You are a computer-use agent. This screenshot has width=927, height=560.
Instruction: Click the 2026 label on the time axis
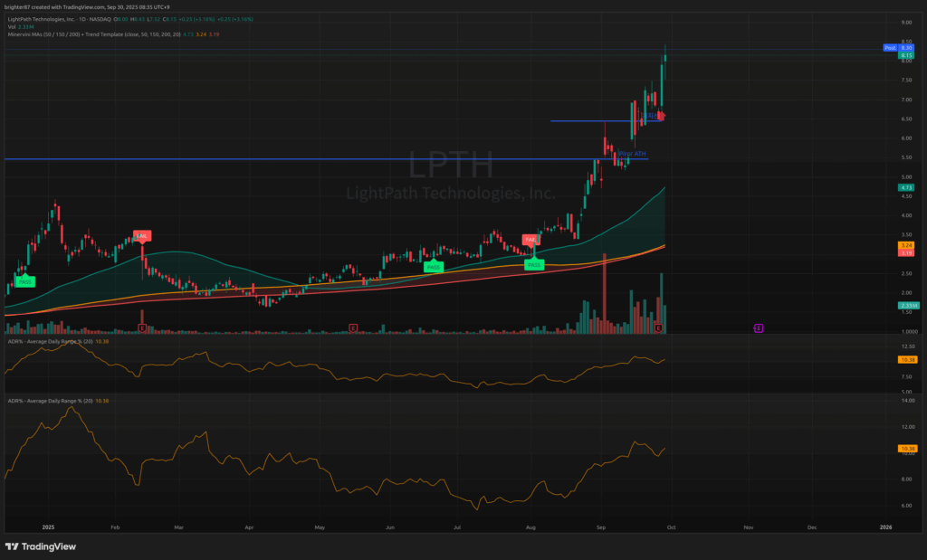click(885, 527)
